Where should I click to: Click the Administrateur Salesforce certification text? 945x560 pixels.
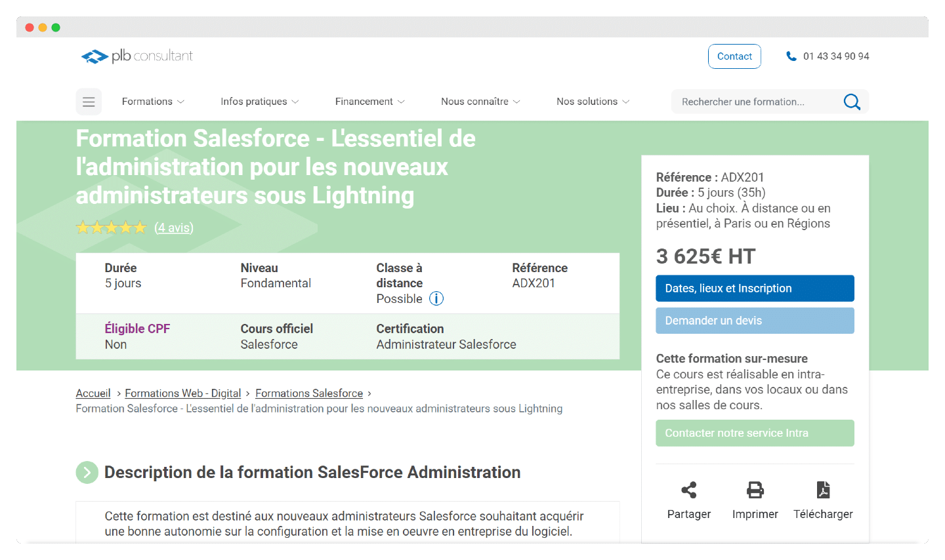point(446,344)
